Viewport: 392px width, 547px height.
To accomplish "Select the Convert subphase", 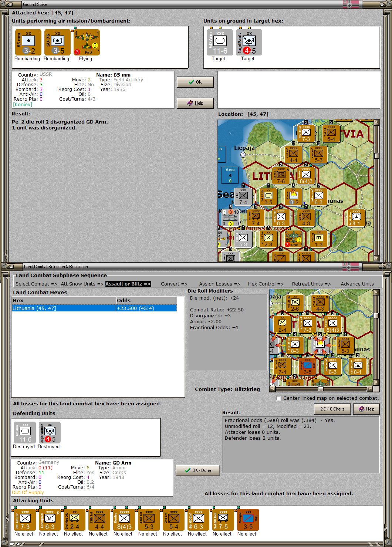I will click(x=174, y=284).
